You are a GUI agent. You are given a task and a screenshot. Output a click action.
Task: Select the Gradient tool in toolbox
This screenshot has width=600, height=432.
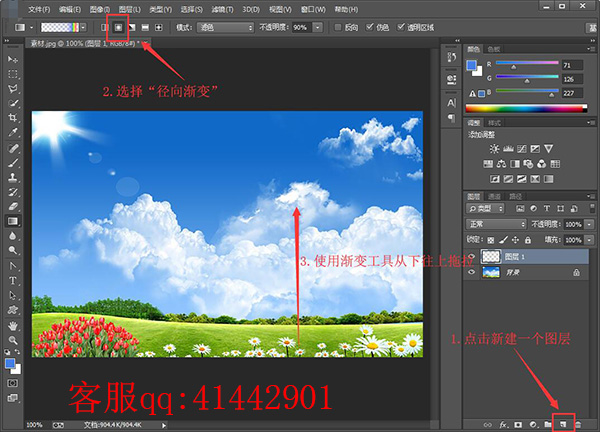click(x=13, y=221)
